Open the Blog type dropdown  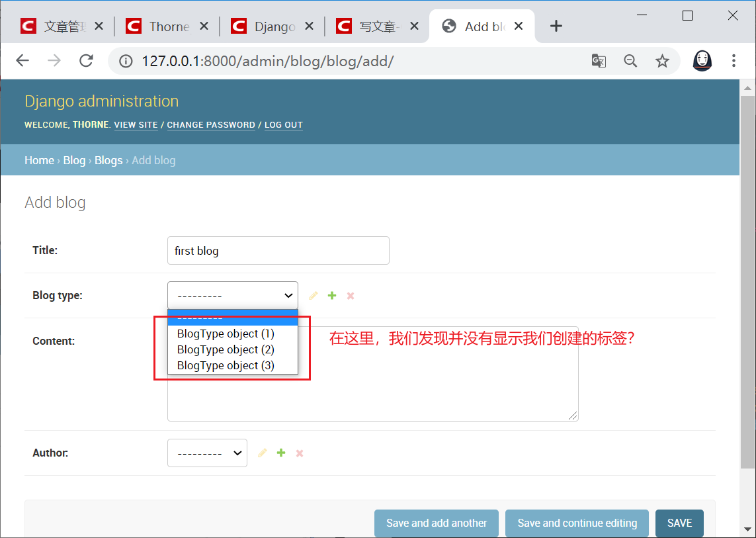click(x=233, y=295)
